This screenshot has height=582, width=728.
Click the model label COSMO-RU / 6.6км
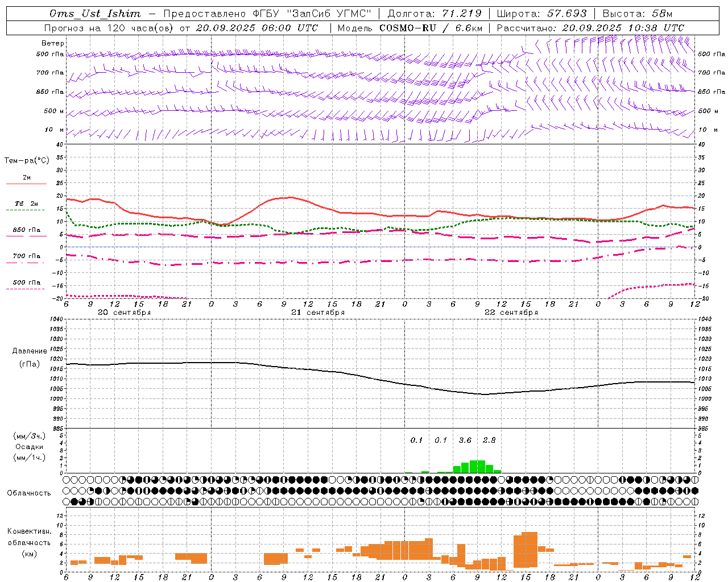coord(431,28)
